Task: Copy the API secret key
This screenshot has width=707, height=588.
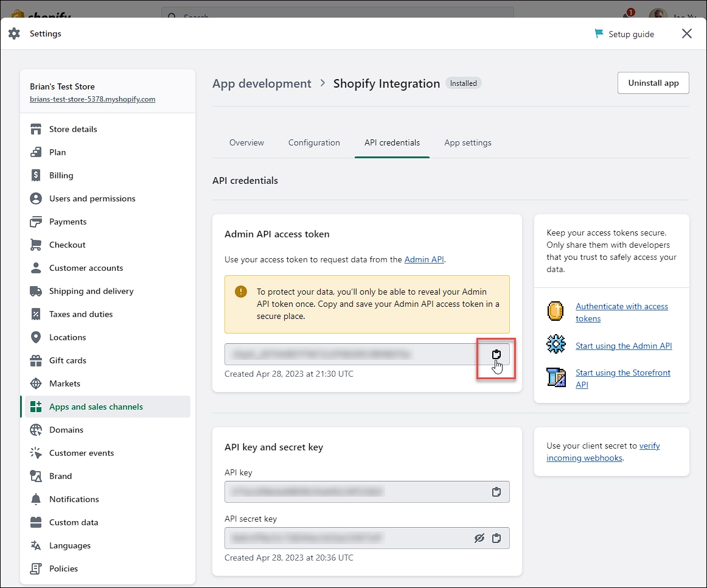Action: pyautogui.click(x=496, y=539)
